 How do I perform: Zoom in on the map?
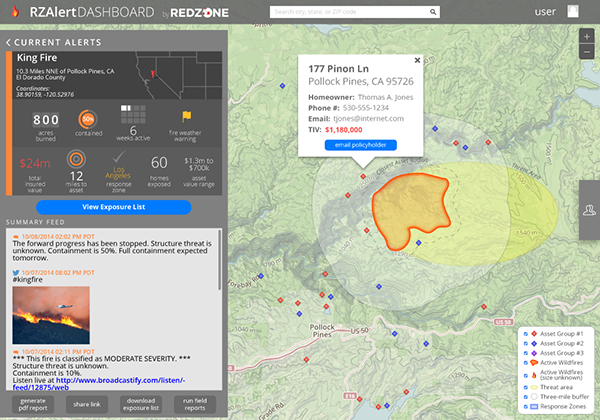pyautogui.click(x=587, y=37)
